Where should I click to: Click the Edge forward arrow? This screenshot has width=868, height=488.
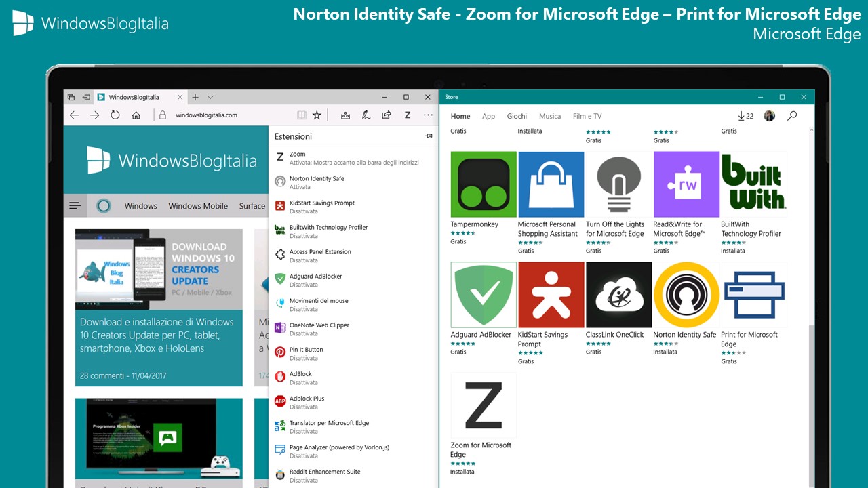(x=95, y=115)
